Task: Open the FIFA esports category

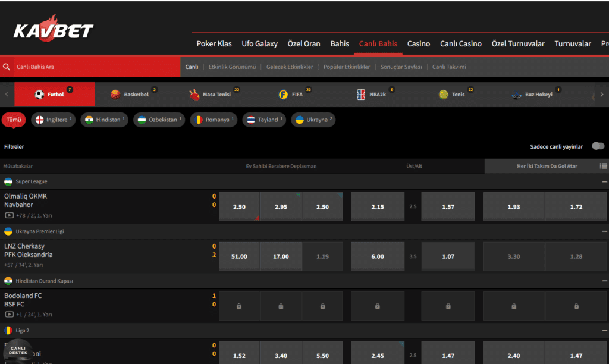Action: (283, 95)
